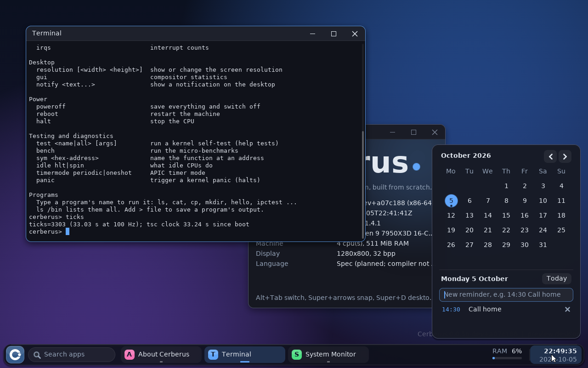The width and height of the screenshot is (588, 368).
Task: Close the About Cerberus window
Action: 435,132
